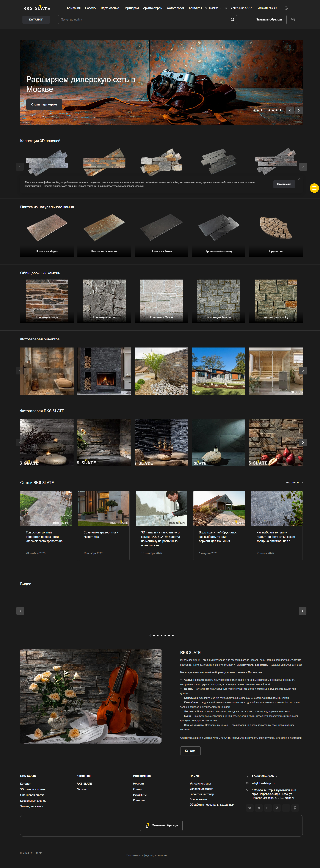Show next hero banner slide

coord(299,110)
